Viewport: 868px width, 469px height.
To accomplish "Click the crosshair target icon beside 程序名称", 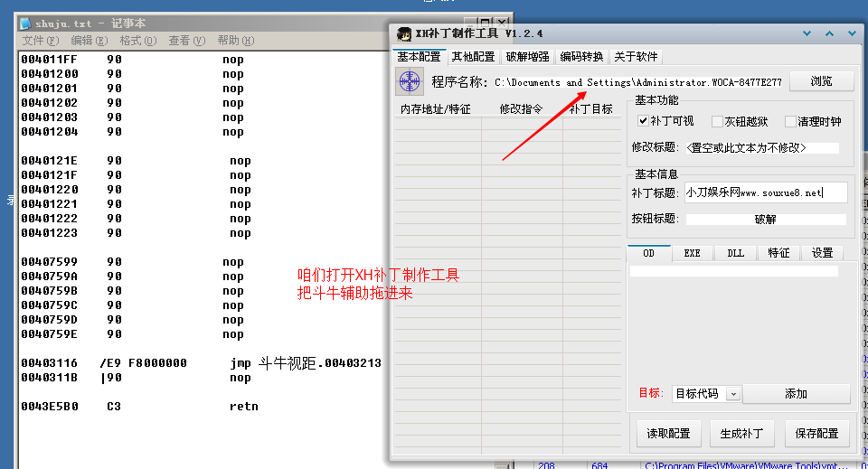I will 410,81.
